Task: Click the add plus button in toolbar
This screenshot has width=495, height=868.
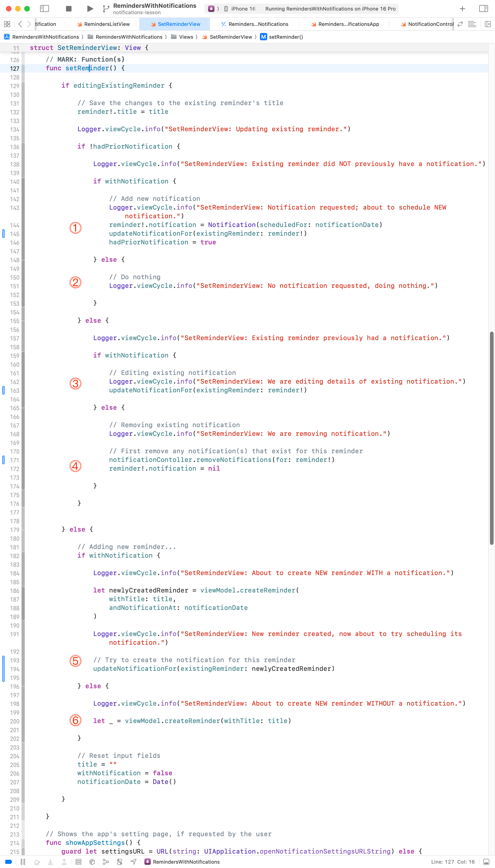Action: 462,9
